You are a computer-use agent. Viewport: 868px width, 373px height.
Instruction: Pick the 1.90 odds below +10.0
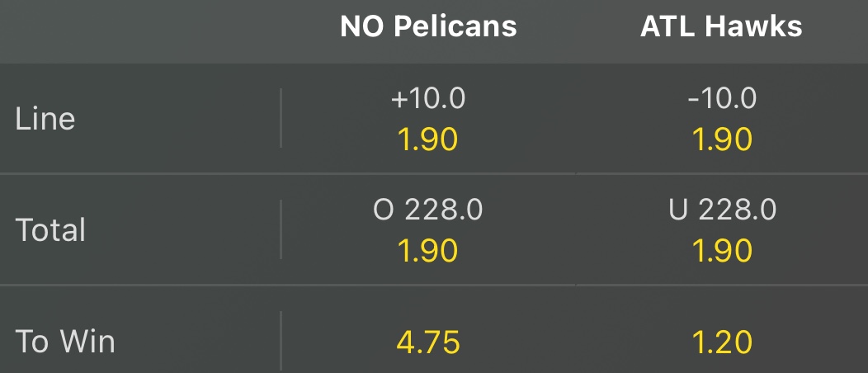click(x=428, y=139)
